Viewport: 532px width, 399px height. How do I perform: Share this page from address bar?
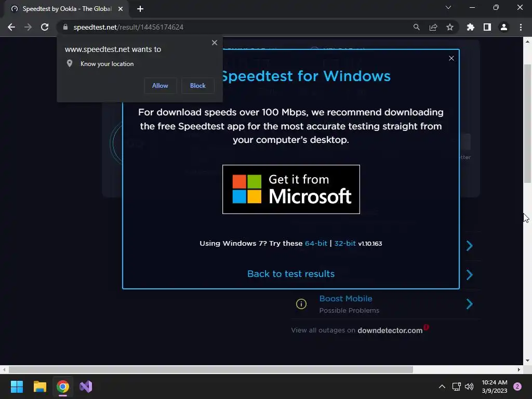pos(433,27)
